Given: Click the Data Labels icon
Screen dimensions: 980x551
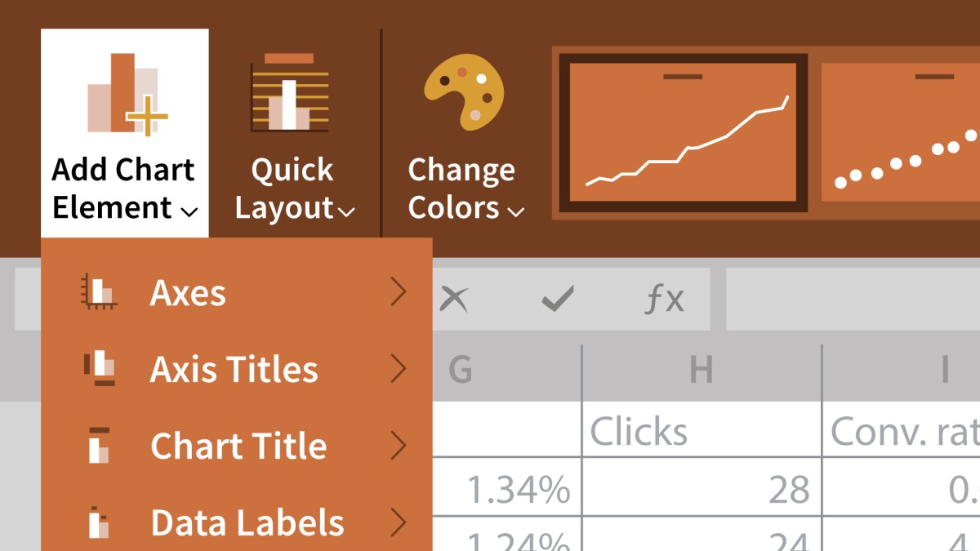Looking at the screenshot, I should [99, 522].
